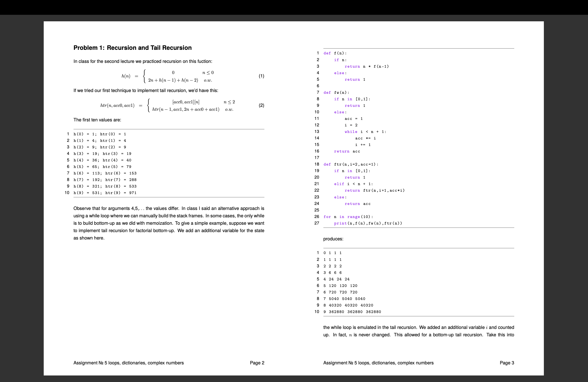The image size is (588, 382).
Task: Click the code line "print(n,f(n),fw(n),ftr(n))"
Action: click(368, 223)
